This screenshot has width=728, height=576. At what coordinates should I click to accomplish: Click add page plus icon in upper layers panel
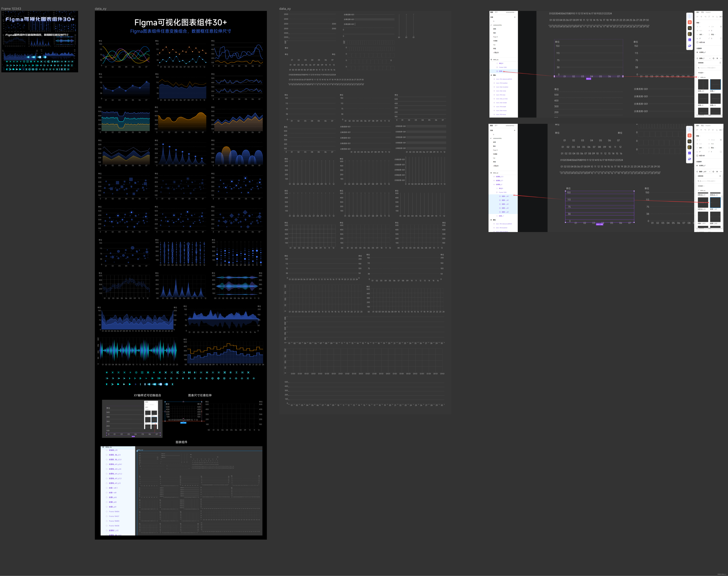coord(515,17)
